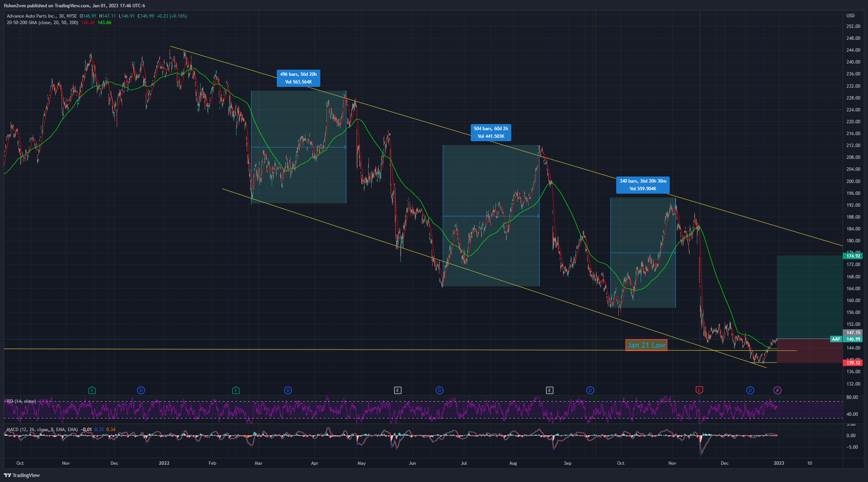Click the 'fishon2wm published on TradingView.com' header text
868x482 pixels.
47,5
